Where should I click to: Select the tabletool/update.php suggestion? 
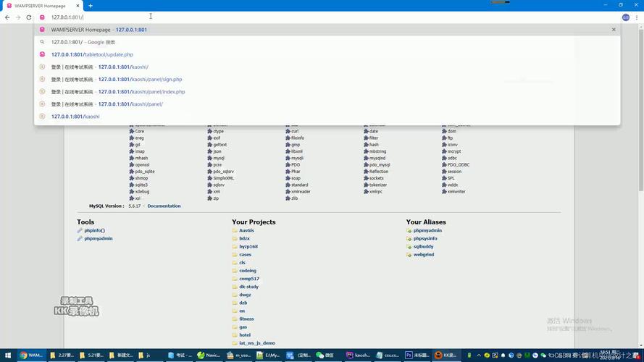(327, 54)
